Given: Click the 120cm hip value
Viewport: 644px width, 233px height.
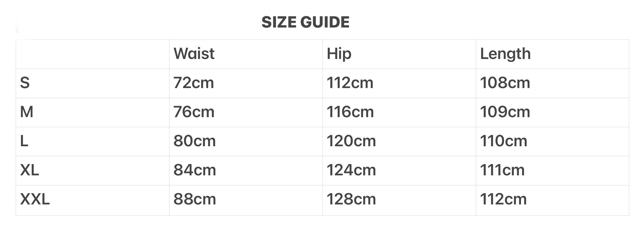Looking at the screenshot, I should (351, 141).
